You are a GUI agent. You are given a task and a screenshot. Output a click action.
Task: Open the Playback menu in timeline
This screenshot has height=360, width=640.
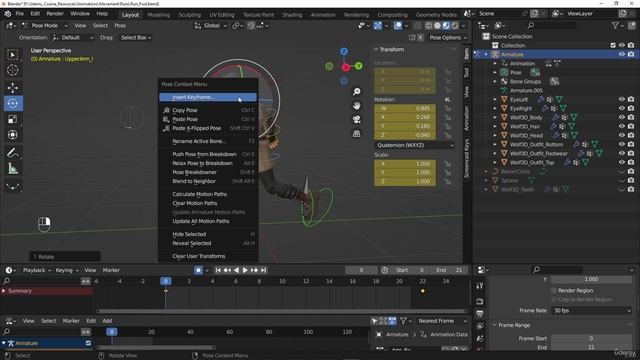click(37, 270)
